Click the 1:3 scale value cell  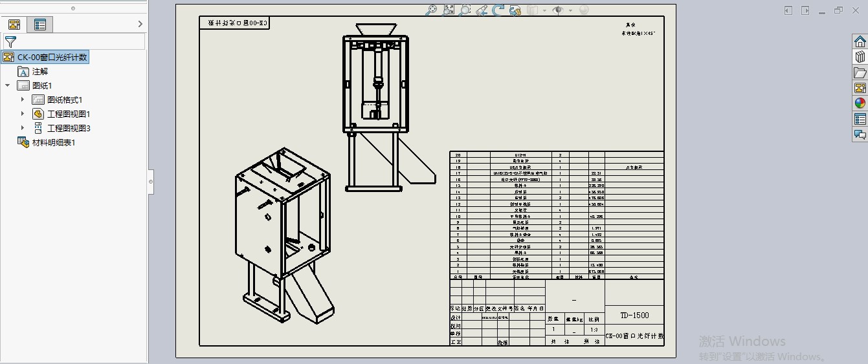click(594, 330)
